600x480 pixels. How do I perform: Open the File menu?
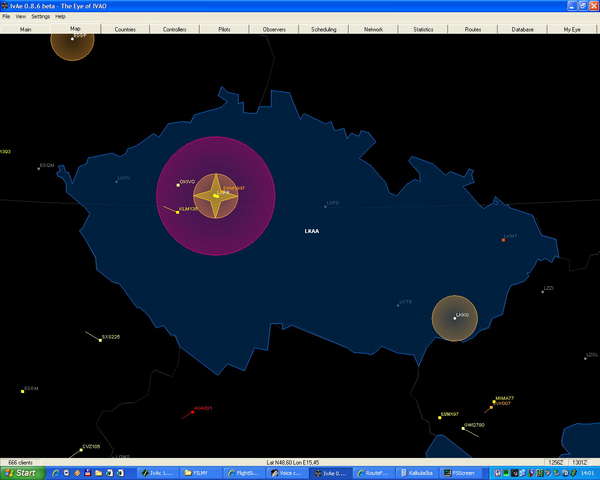6,16
